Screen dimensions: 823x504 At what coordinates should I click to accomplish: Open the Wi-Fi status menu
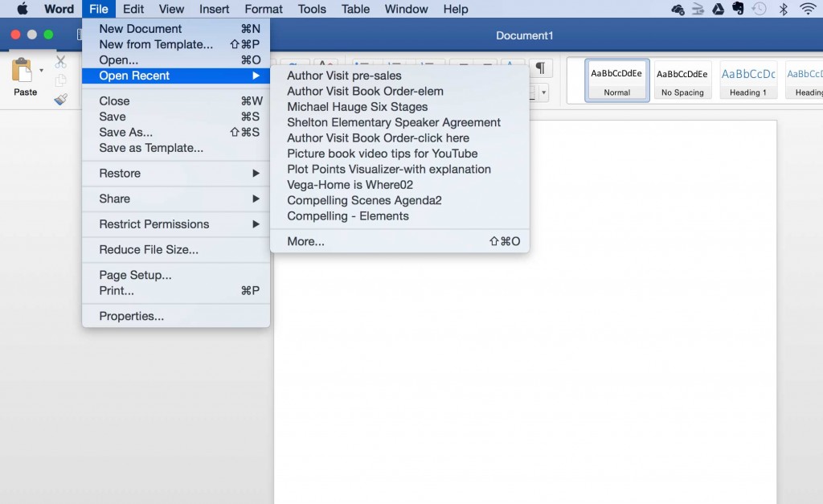(x=808, y=9)
